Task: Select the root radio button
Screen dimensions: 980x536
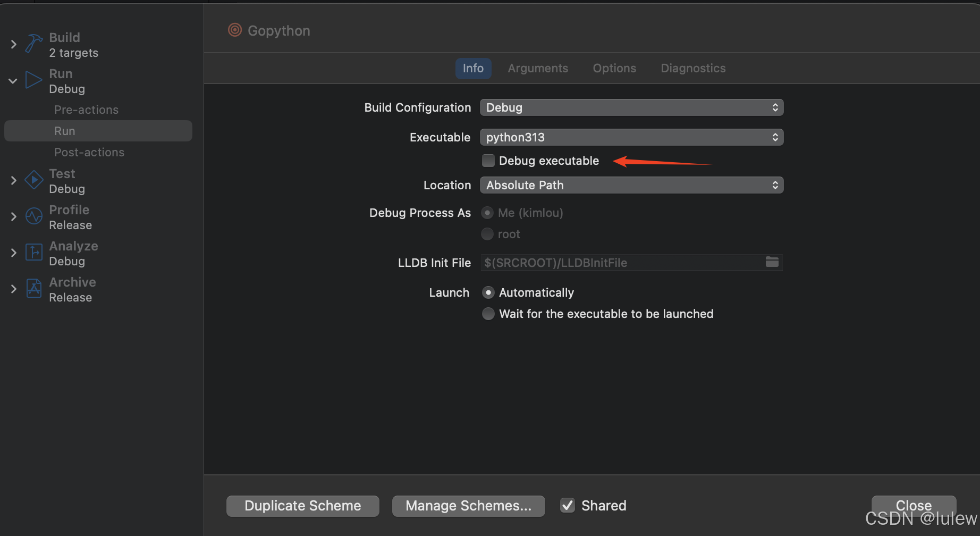Action: coord(487,234)
